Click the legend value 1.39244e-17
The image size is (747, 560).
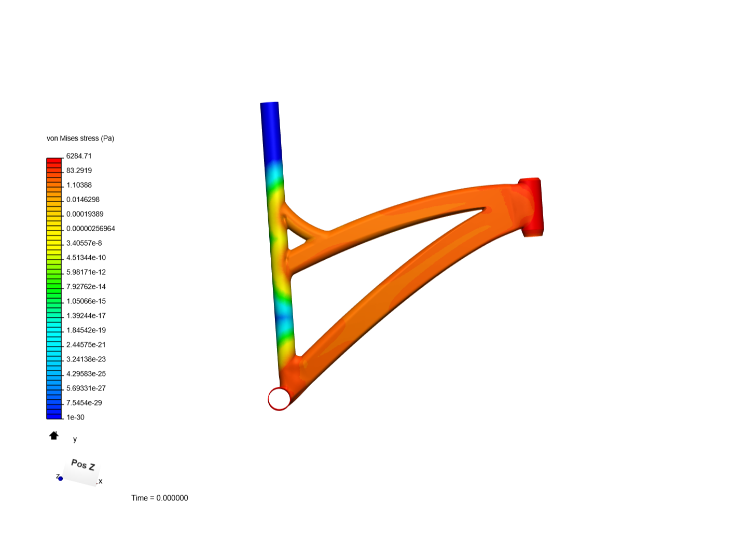pos(86,316)
